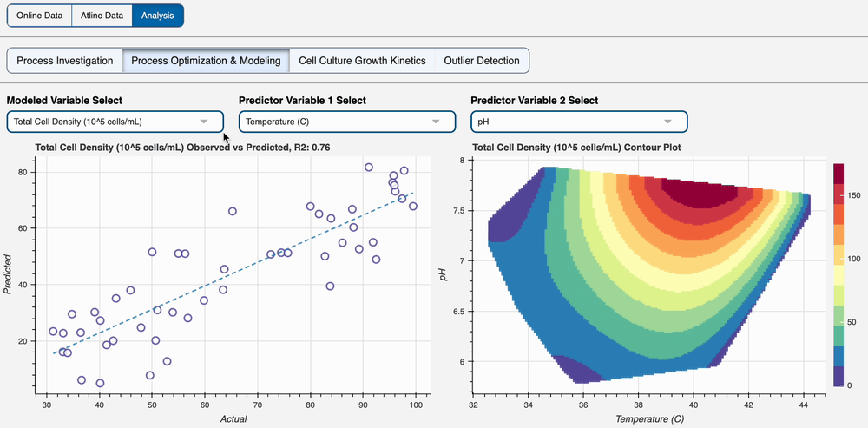Select Process Optimization & Modeling
This screenshot has height=428, width=868.
point(206,61)
